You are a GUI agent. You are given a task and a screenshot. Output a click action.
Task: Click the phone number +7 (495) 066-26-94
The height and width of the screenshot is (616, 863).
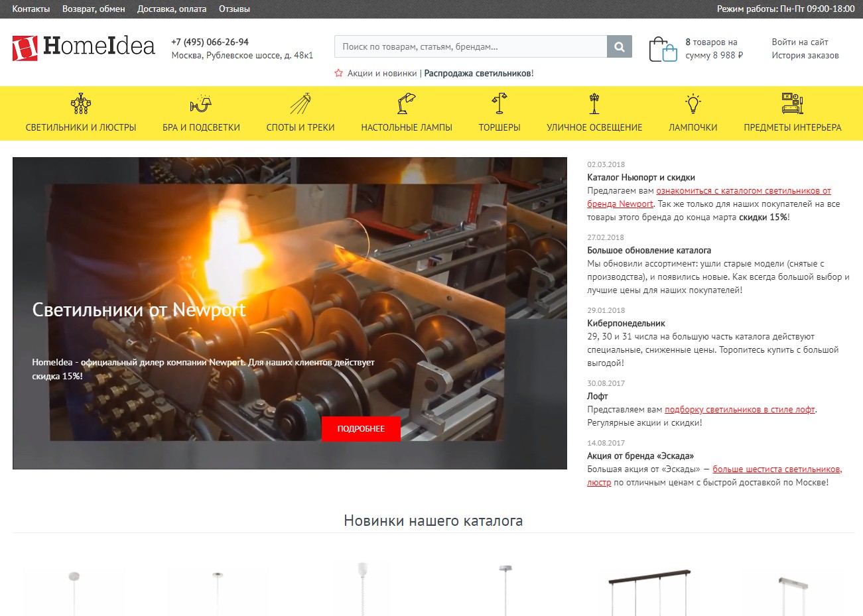click(x=210, y=42)
